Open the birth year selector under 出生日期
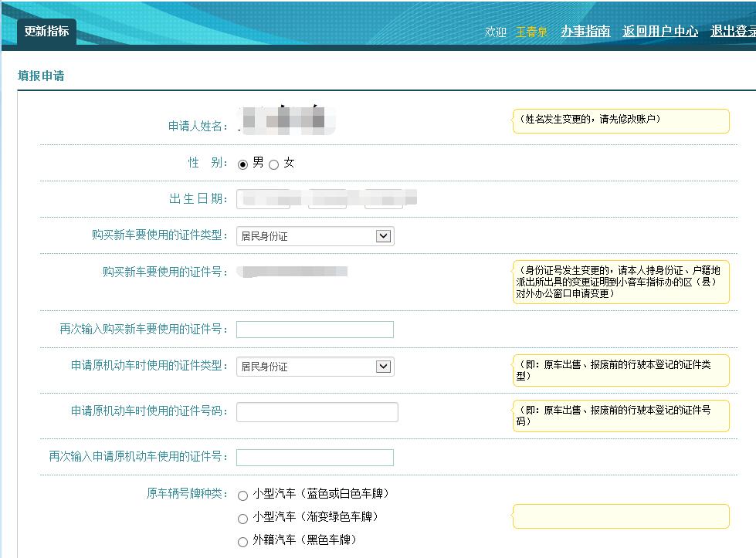This screenshot has height=558, width=756. (262, 198)
